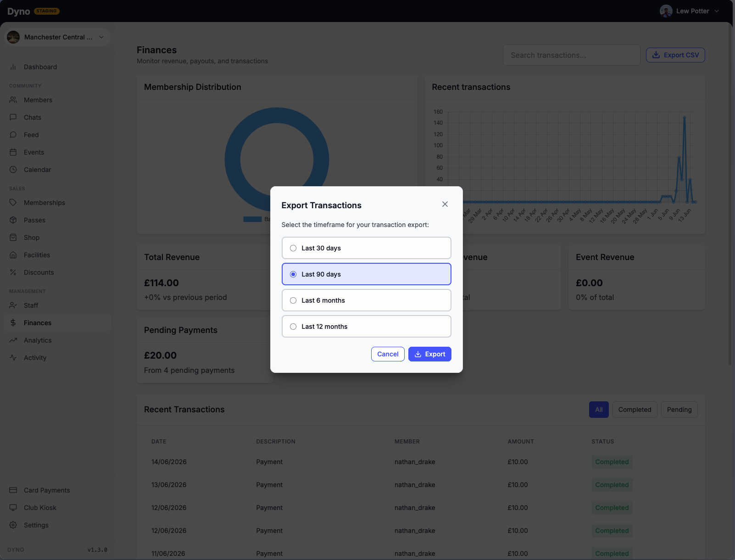Filter transactions by Completed
The height and width of the screenshot is (560, 735).
pos(635,410)
